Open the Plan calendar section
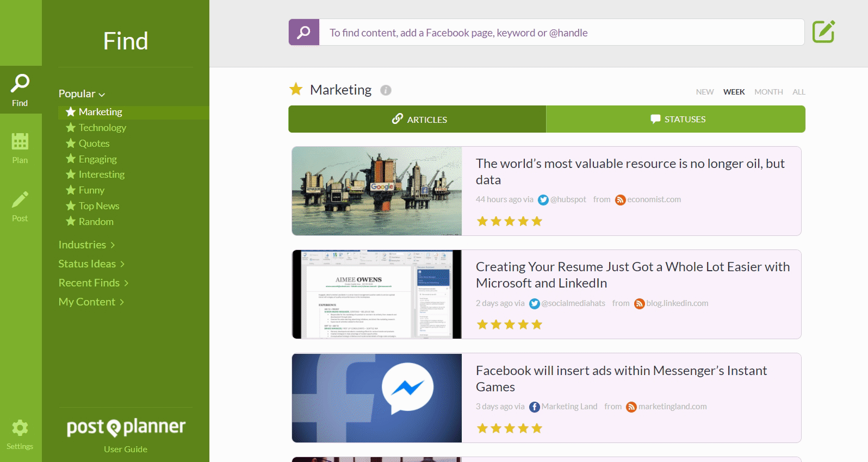 [20, 148]
